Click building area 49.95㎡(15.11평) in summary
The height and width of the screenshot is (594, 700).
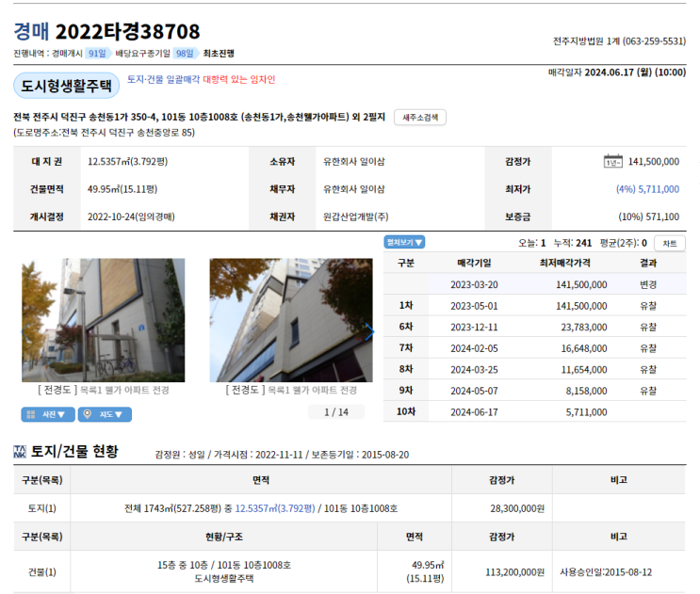122,189
